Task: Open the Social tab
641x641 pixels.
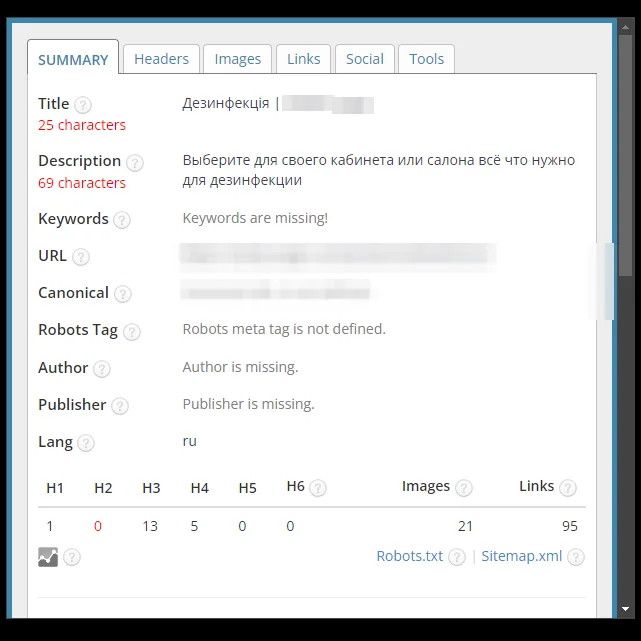Action: (365, 59)
